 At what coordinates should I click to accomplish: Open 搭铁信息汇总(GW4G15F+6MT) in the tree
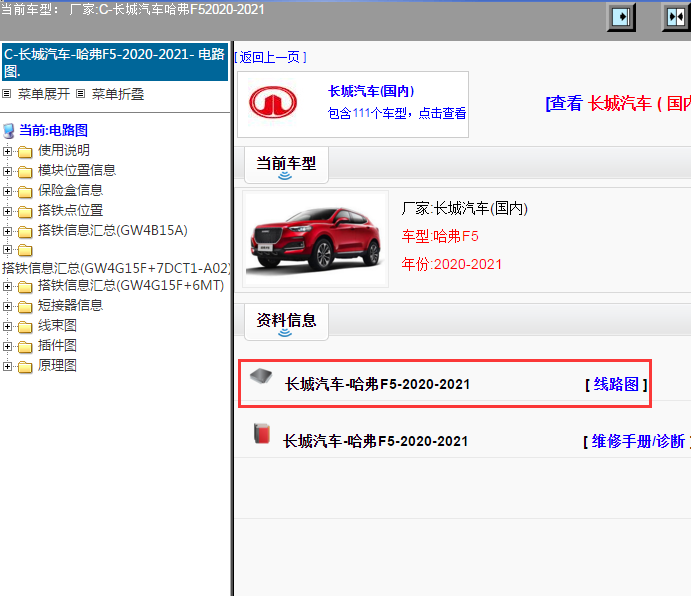pyautogui.click(x=131, y=286)
